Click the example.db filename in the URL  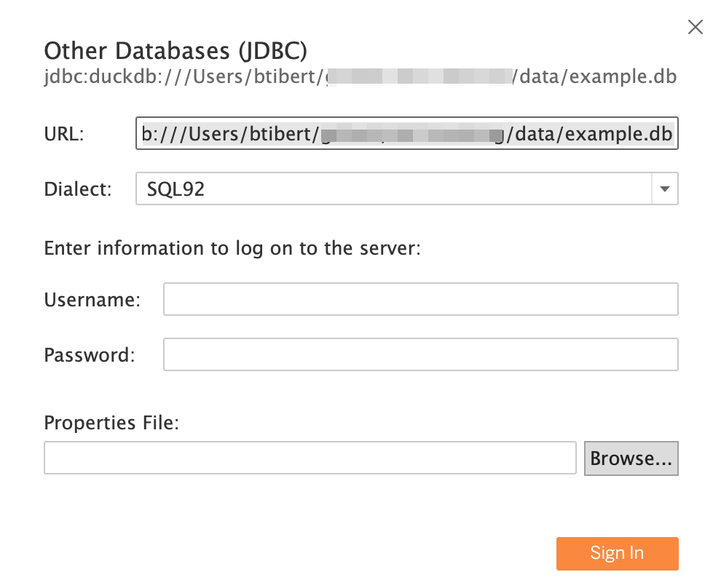628,133
